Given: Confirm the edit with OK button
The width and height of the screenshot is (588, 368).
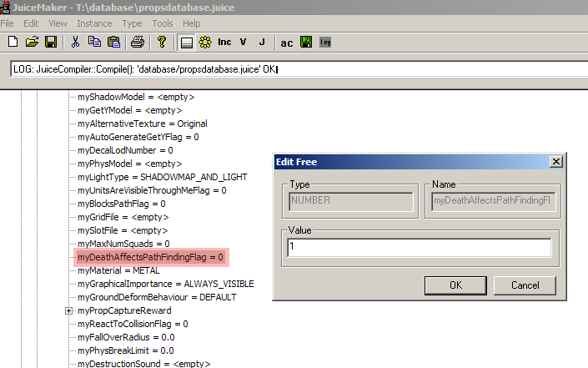Looking at the screenshot, I should (455, 285).
